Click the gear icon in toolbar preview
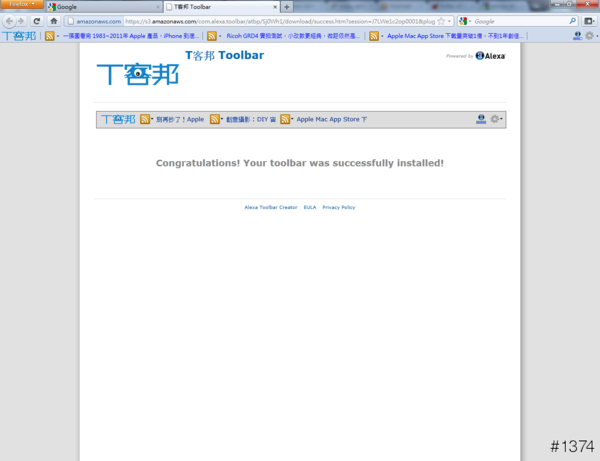 tap(495, 119)
